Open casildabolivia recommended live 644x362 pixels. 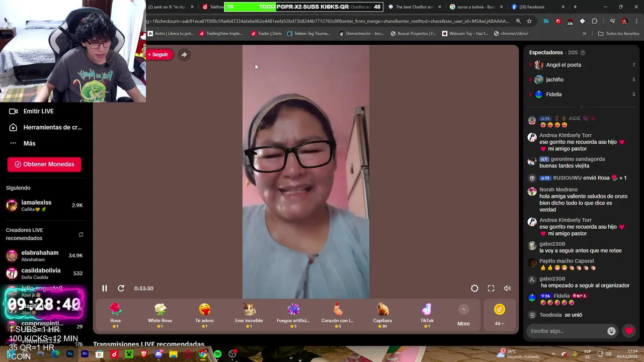point(44,273)
